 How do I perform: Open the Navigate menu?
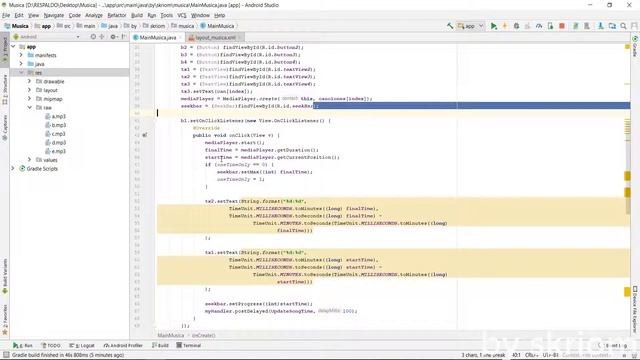(54, 15)
